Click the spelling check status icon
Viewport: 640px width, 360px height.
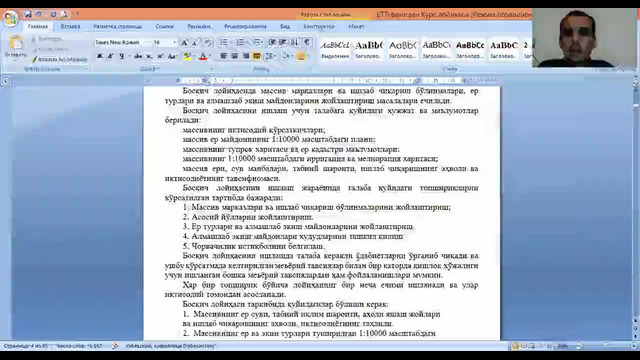[x=115, y=346]
